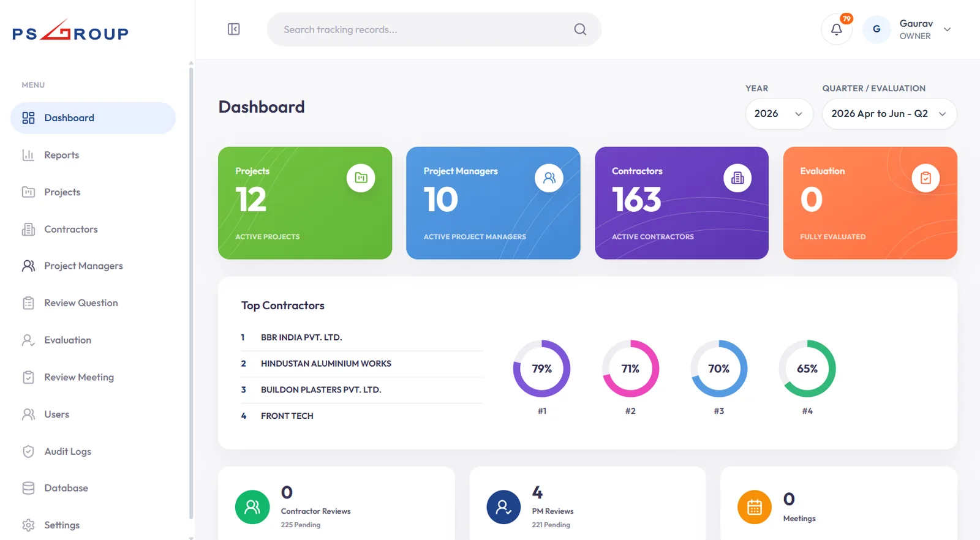Select Project Managers menu item
The width and height of the screenshot is (980, 540).
[93, 266]
